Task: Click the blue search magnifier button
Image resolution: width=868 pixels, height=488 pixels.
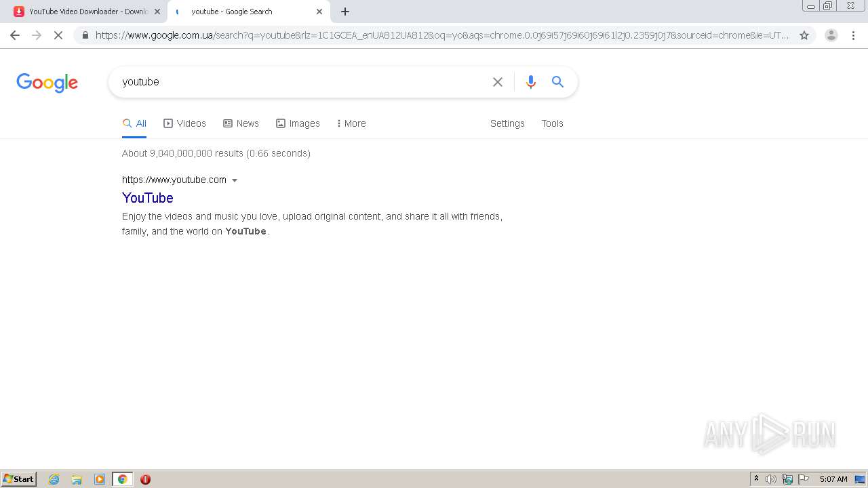Action: [557, 82]
